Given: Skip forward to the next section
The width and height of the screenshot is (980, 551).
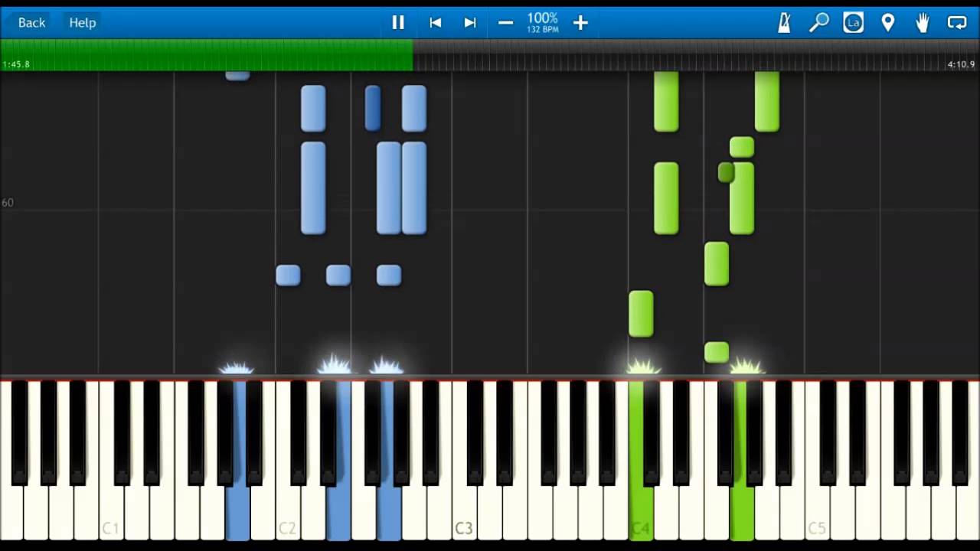Looking at the screenshot, I should 470,23.
